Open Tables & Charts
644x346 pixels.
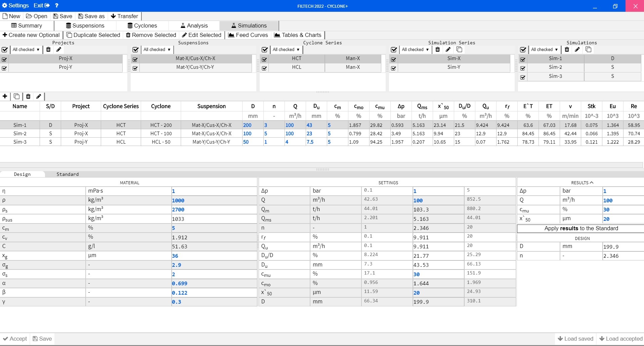(x=298, y=35)
